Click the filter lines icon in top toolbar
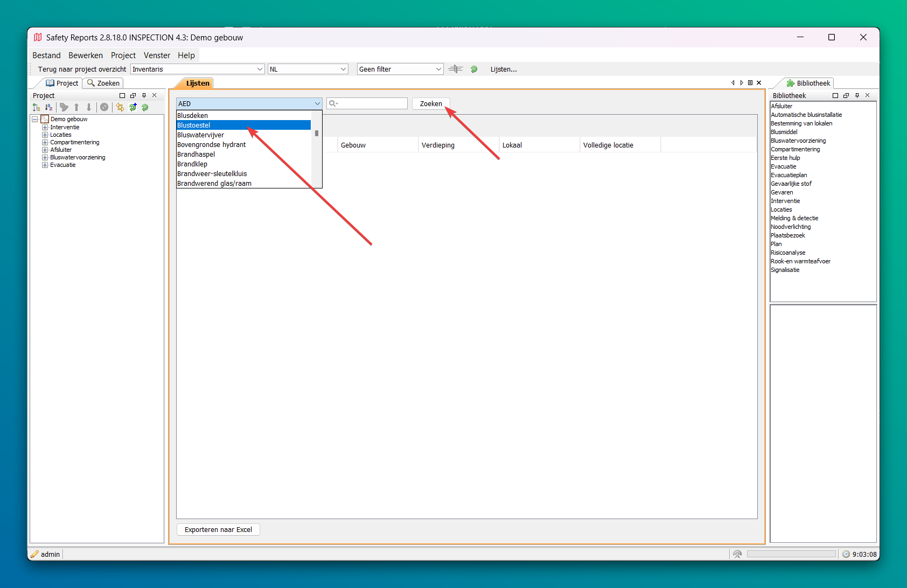The height and width of the screenshot is (588, 907). click(x=456, y=69)
